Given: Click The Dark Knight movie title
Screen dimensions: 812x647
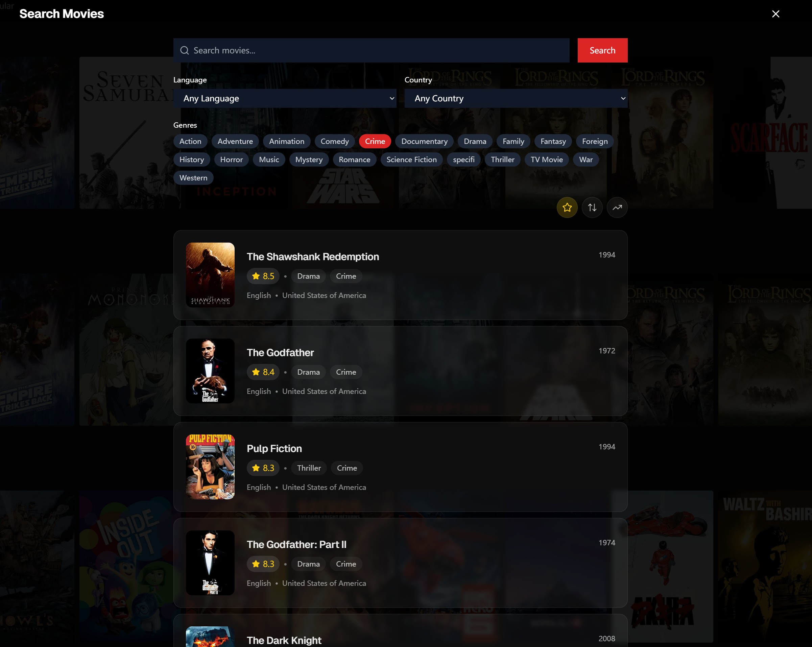Looking at the screenshot, I should (x=284, y=640).
